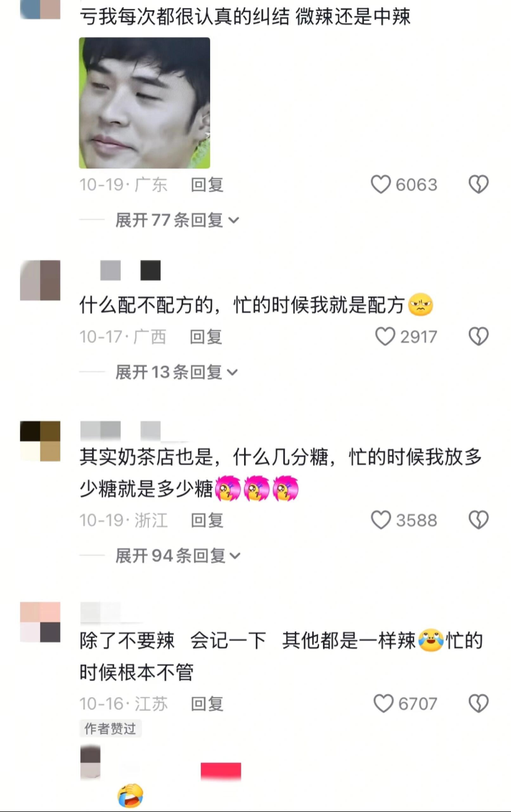Like the milk tea comment with 3588 likes
The image size is (511, 812).
tap(380, 520)
